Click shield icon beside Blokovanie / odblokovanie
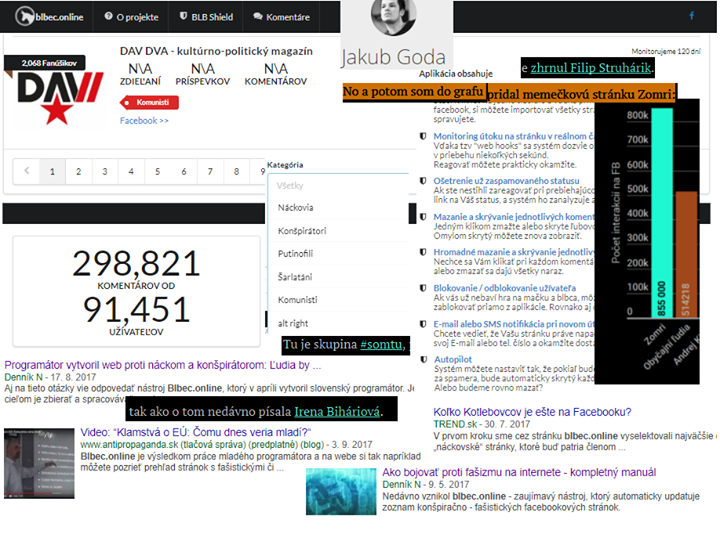 (423, 288)
